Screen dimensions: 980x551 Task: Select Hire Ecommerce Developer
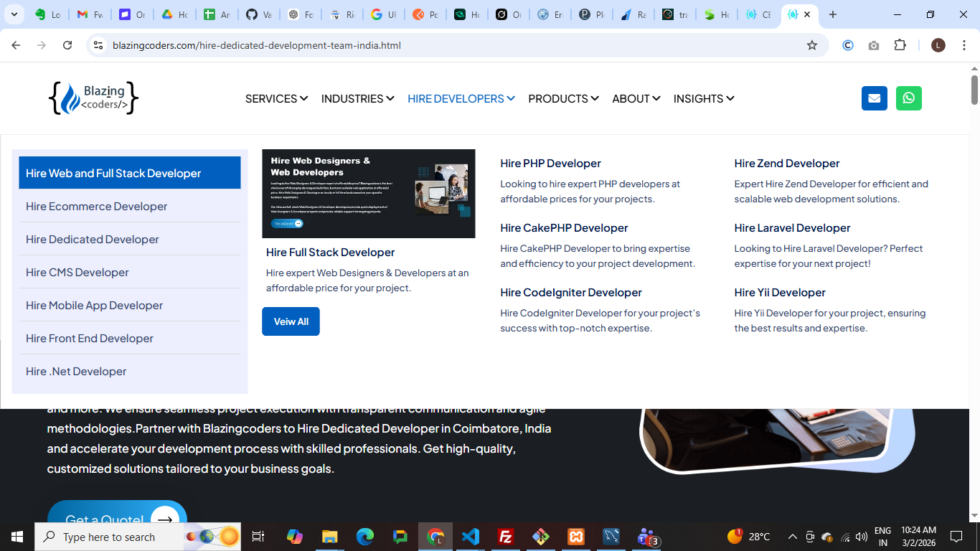[x=130, y=206]
